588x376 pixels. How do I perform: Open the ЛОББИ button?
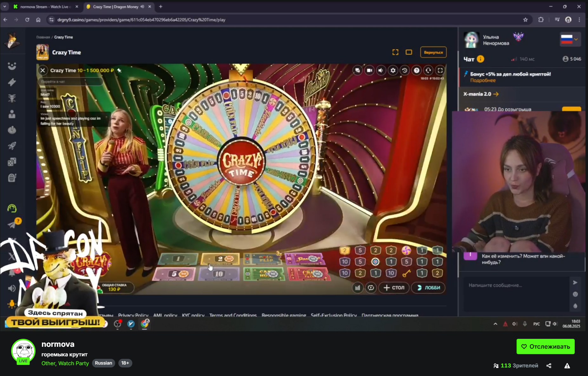coord(428,288)
